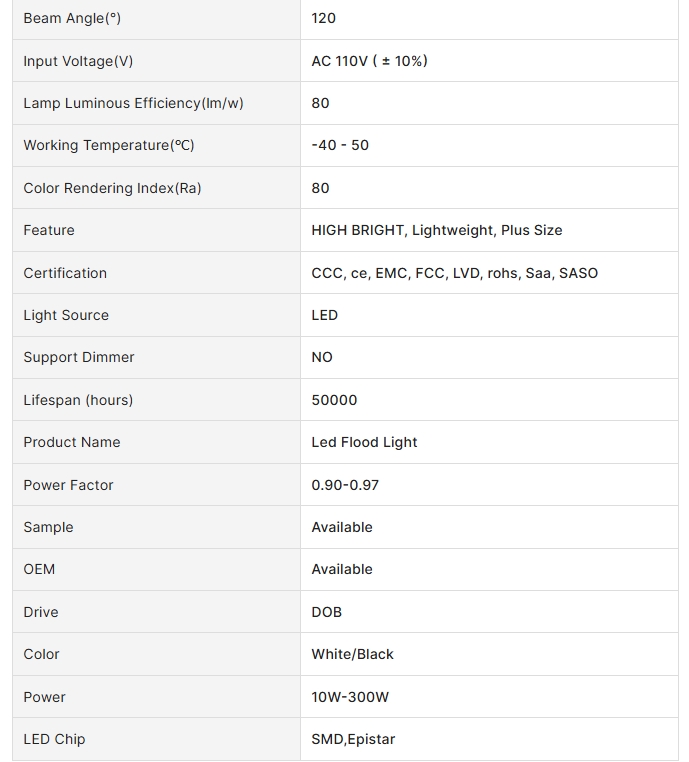Click the SMD,Epistar LED chip value
689x762 pixels.
click(x=353, y=740)
